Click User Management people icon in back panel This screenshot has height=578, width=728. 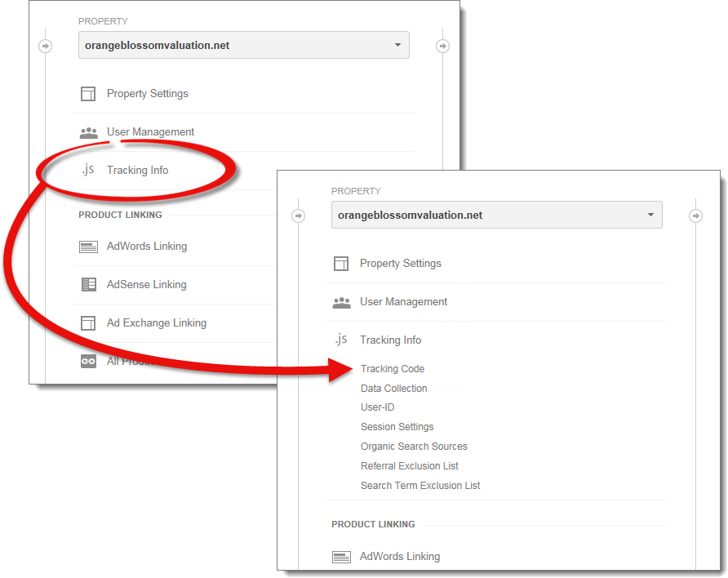tap(89, 133)
